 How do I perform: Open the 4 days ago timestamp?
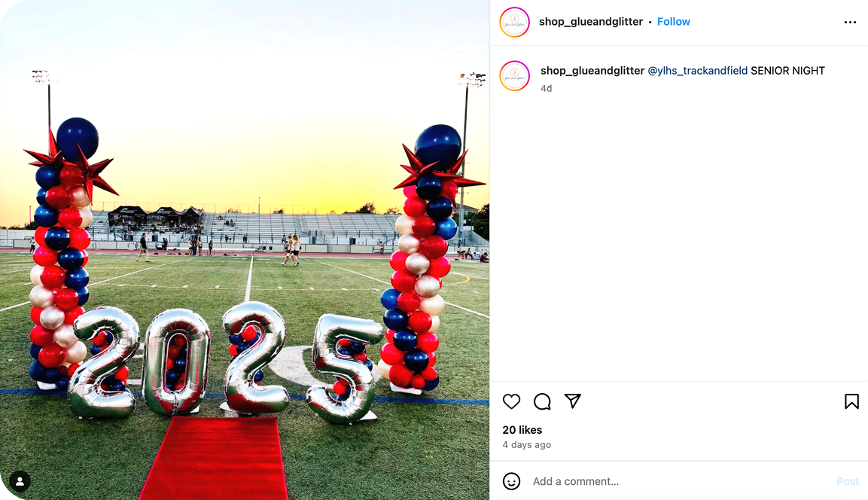click(x=526, y=444)
